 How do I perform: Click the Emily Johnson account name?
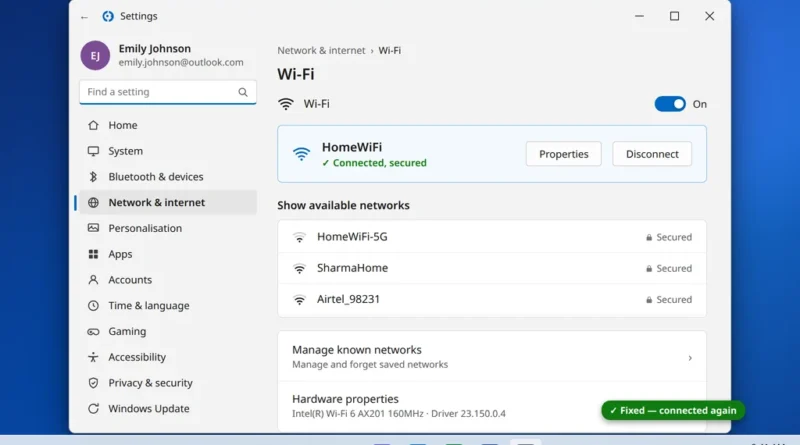click(155, 48)
